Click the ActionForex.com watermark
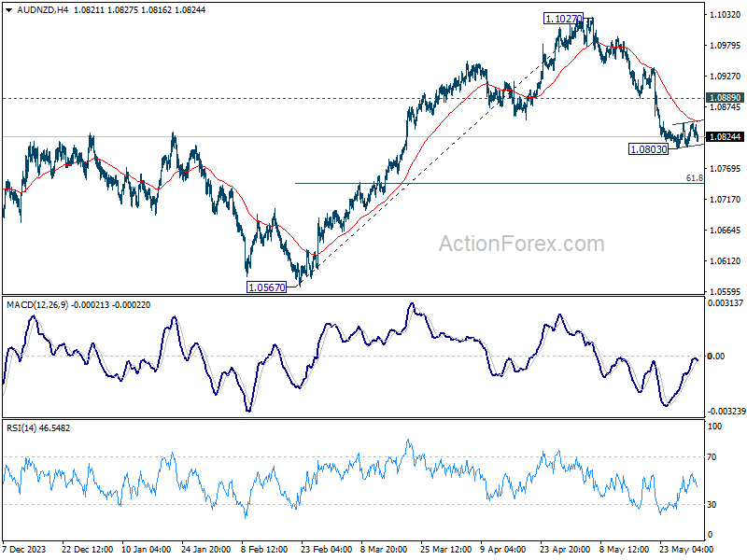 522,244
